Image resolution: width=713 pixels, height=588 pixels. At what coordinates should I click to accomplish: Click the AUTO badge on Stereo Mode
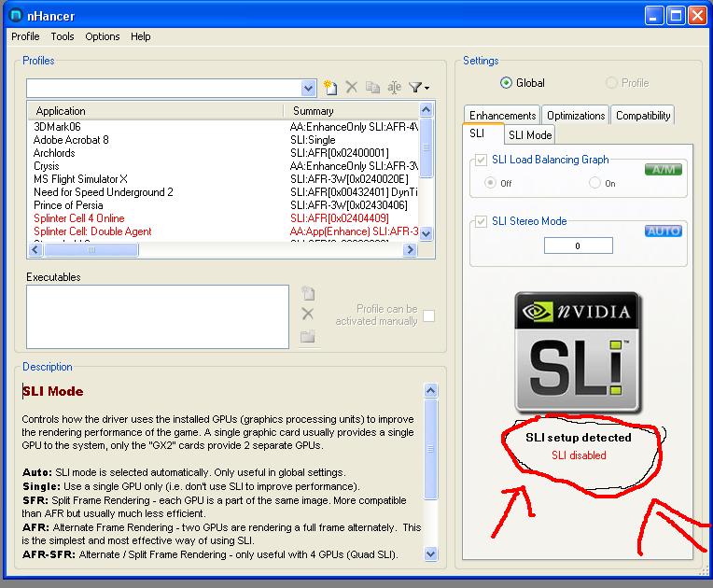click(664, 231)
